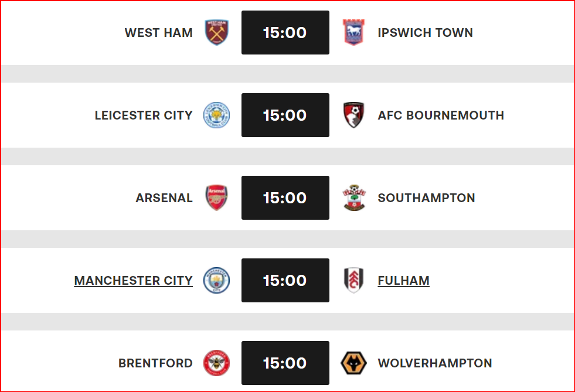This screenshot has width=575, height=392.
Task: Open the Wolverhampton team name
Action: coord(434,363)
